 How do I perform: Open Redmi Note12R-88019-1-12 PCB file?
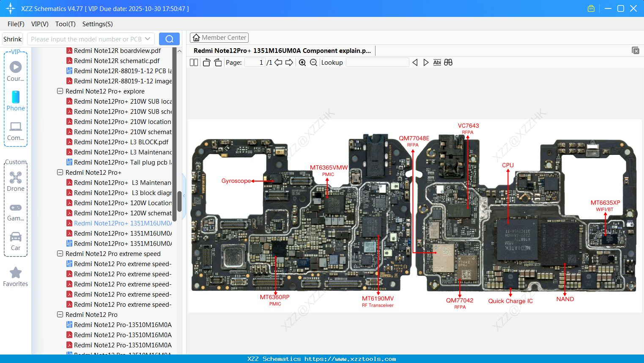coord(119,71)
